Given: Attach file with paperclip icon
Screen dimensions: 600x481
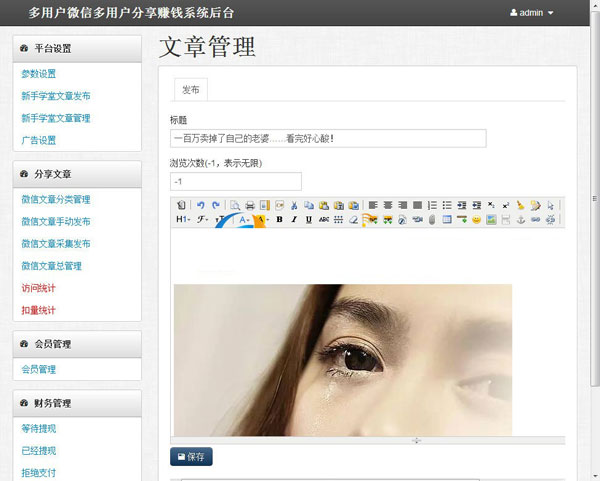Looking at the screenshot, I should tap(432, 219).
